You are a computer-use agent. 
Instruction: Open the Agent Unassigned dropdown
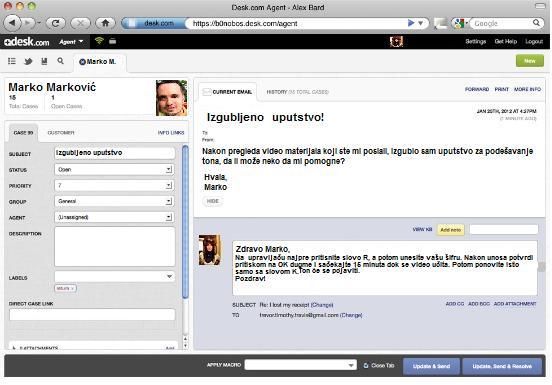point(114,217)
